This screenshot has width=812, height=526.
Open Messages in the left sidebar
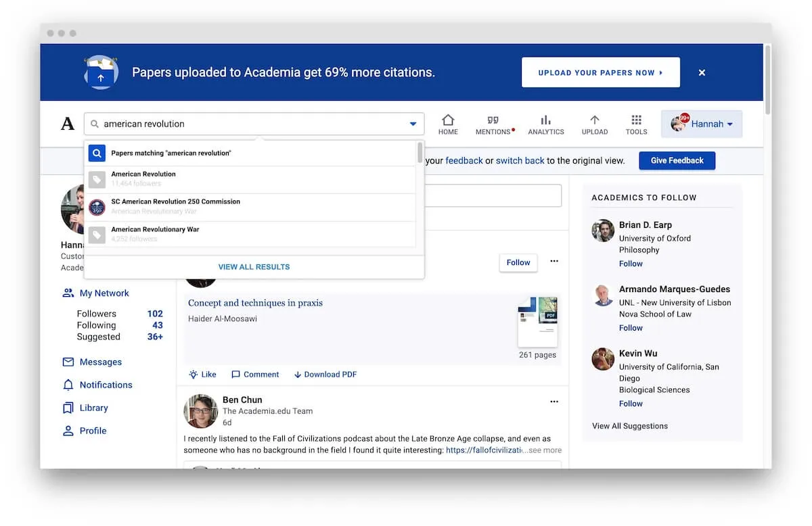point(92,362)
